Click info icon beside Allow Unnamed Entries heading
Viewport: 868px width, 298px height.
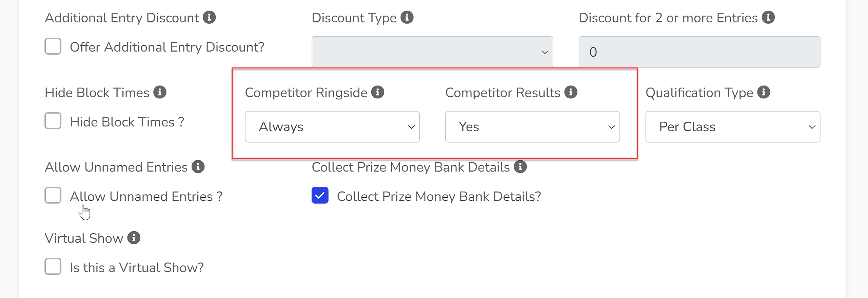point(198,167)
